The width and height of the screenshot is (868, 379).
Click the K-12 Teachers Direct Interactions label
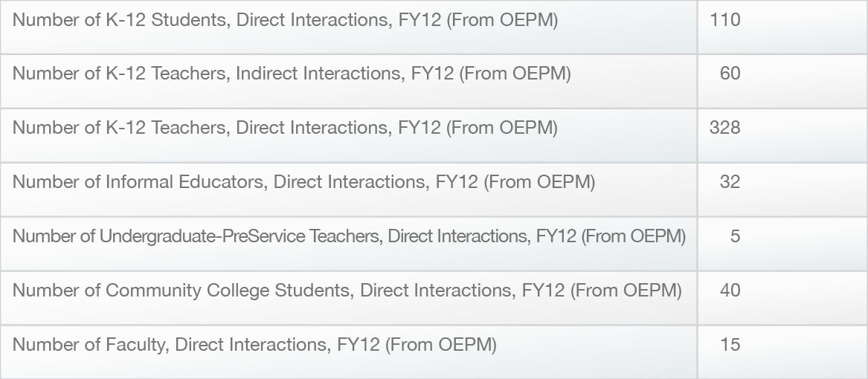pyautogui.click(x=285, y=128)
